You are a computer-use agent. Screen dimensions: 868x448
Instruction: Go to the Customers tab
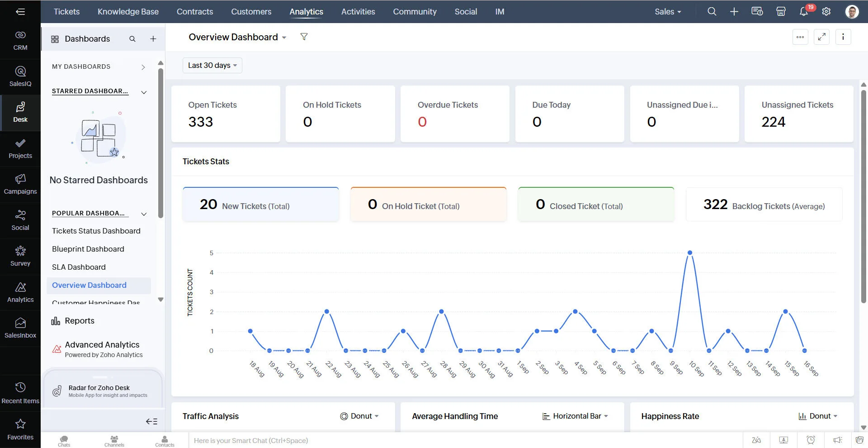251,12
